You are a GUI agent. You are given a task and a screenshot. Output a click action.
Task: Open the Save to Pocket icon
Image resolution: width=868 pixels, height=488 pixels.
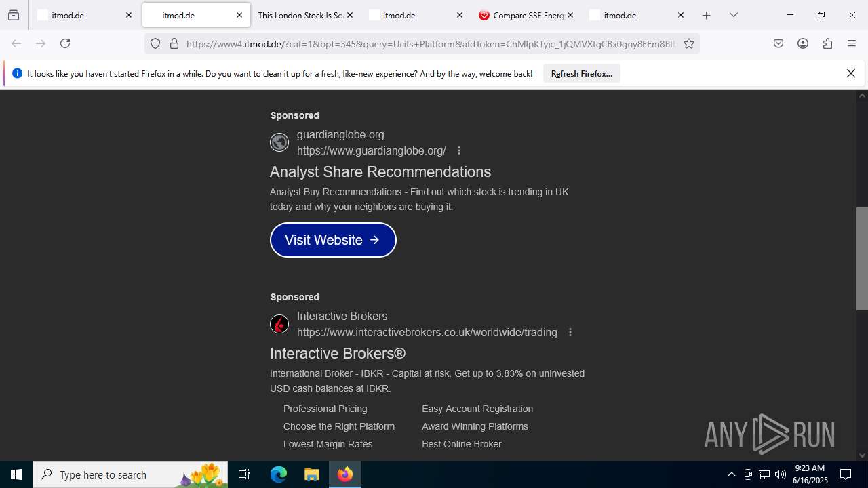[778, 43]
